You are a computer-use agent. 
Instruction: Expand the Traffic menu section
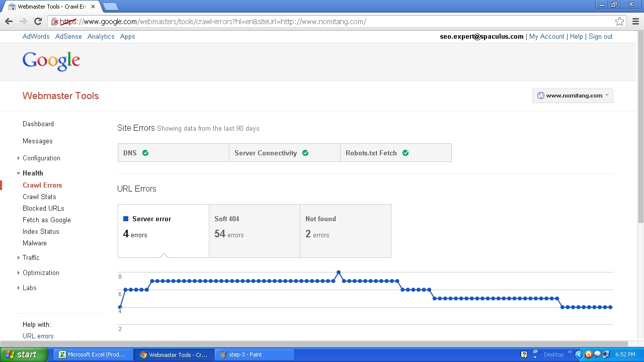pyautogui.click(x=19, y=258)
